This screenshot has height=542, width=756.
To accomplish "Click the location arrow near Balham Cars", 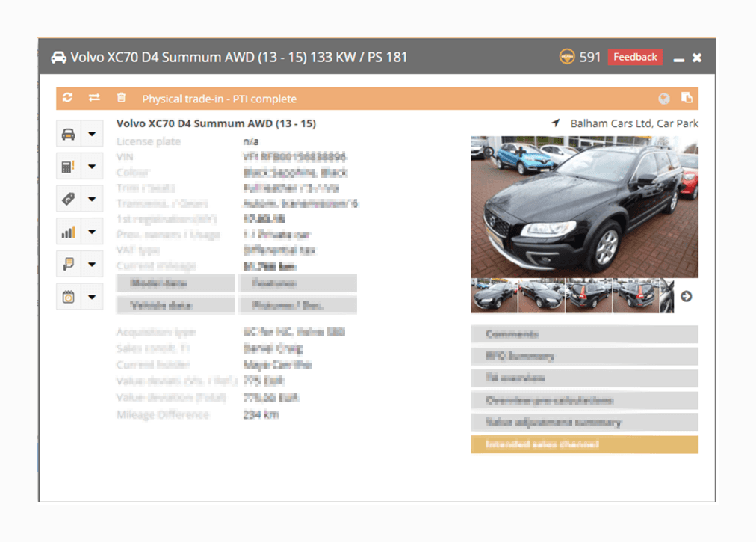I will (x=556, y=123).
